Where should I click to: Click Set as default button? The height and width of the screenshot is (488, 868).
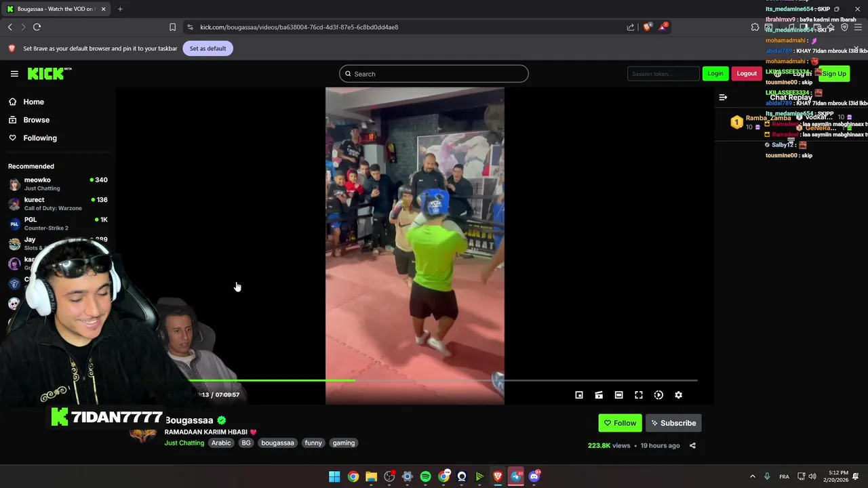(208, 49)
